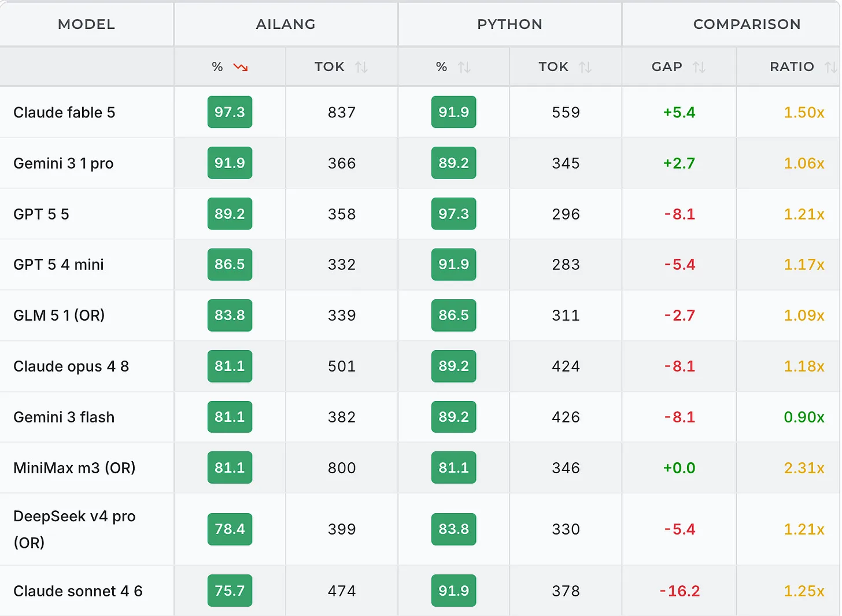This screenshot has width=842, height=616.
Task: Click the 1.50x ratio value
Action: pyautogui.click(x=804, y=112)
